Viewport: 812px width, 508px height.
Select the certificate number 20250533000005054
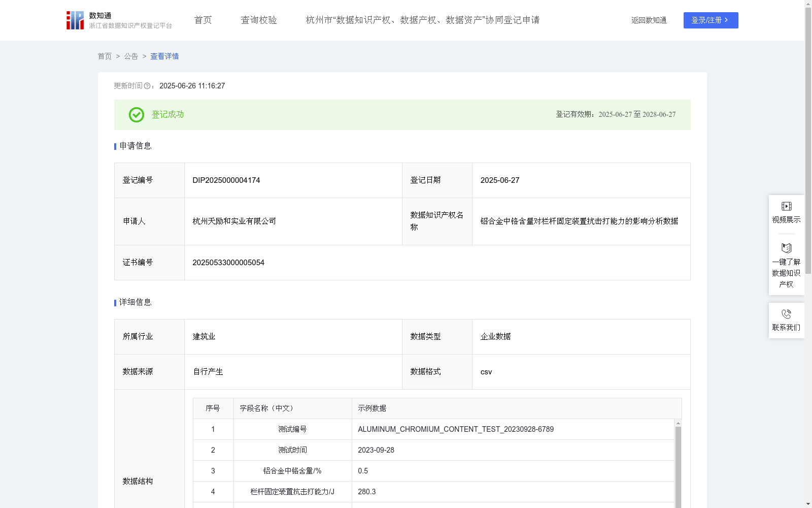click(228, 263)
